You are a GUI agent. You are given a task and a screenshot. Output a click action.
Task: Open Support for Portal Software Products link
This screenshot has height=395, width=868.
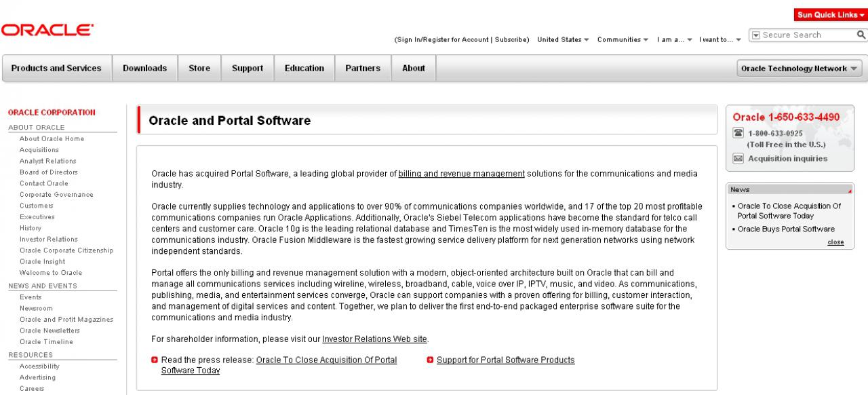tap(506, 360)
